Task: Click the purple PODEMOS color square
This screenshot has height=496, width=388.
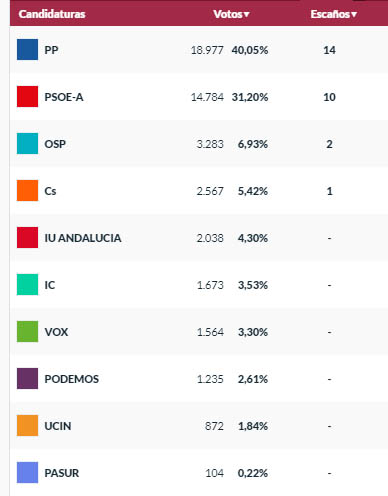Action: point(27,379)
